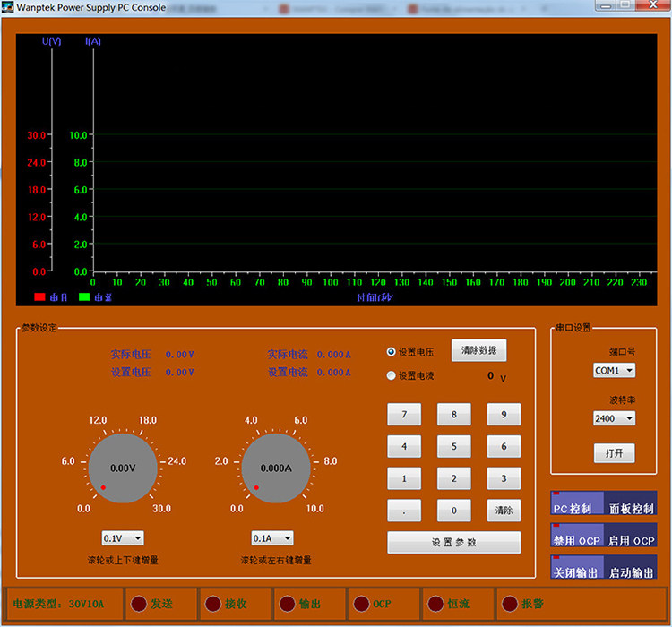Click the voltage knob showing 0.00V

point(123,468)
